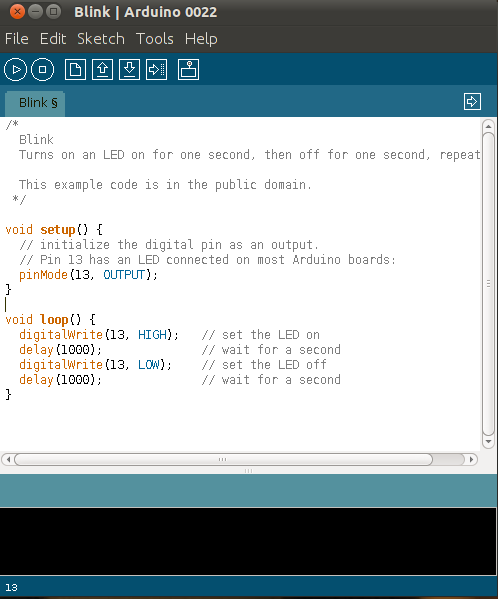Click the Open sketch up-arrow icon

click(102, 70)
